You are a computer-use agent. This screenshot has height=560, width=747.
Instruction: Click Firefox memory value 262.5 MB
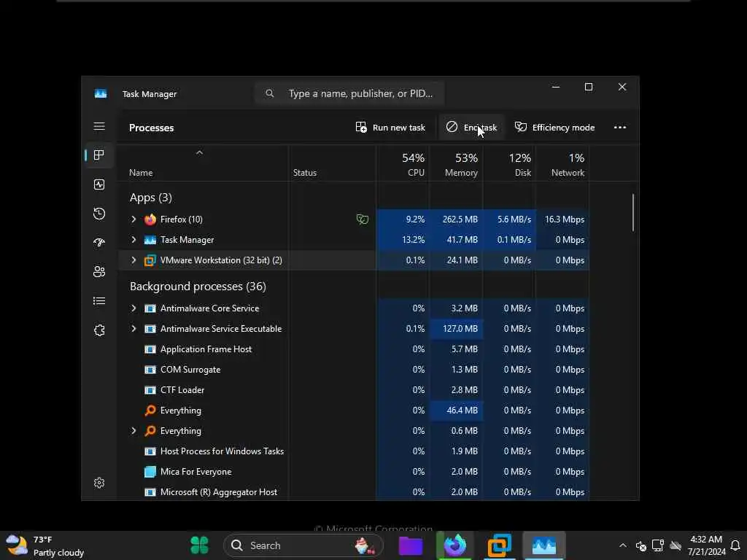point(460,219)
